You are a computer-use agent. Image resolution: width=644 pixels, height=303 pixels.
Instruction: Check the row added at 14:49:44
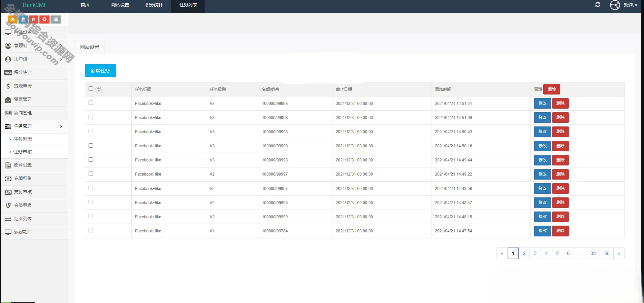point(91,160)
